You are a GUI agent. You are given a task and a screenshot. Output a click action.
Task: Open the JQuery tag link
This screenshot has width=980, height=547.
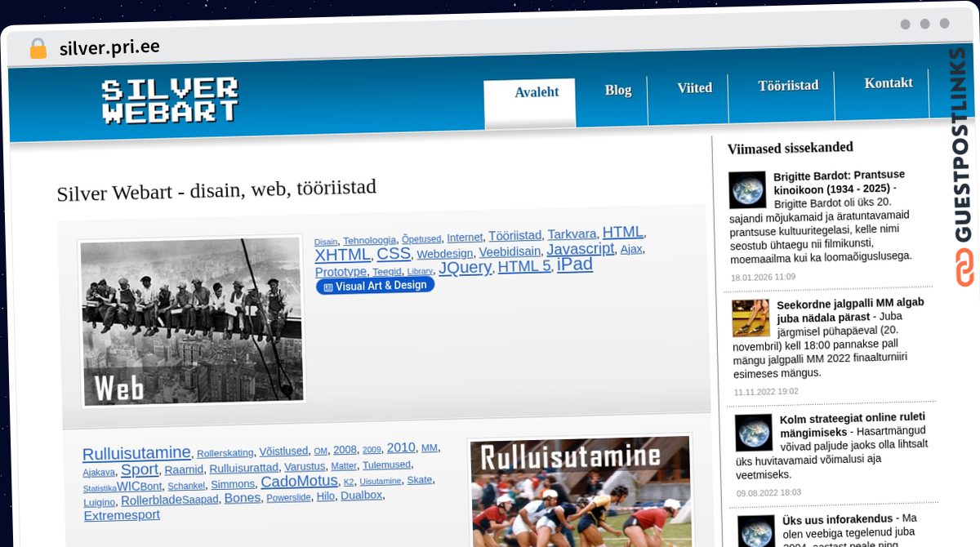click(465, 267)
